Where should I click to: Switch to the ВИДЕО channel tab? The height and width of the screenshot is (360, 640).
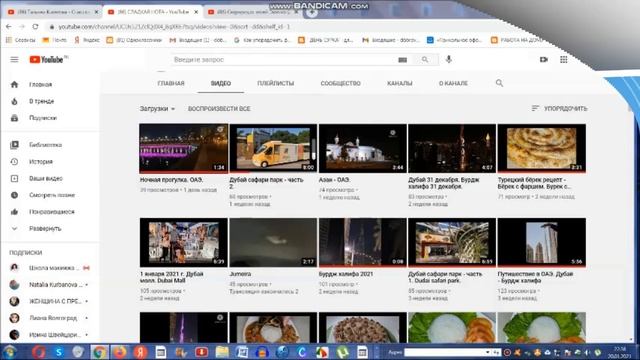click(x=221, y=83)
